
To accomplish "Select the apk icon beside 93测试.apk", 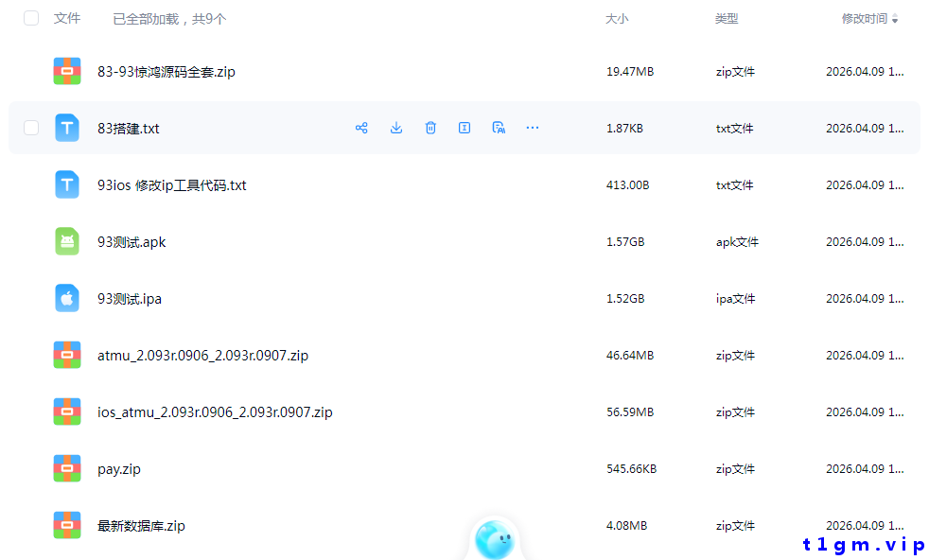I will (x=67, y=241).
